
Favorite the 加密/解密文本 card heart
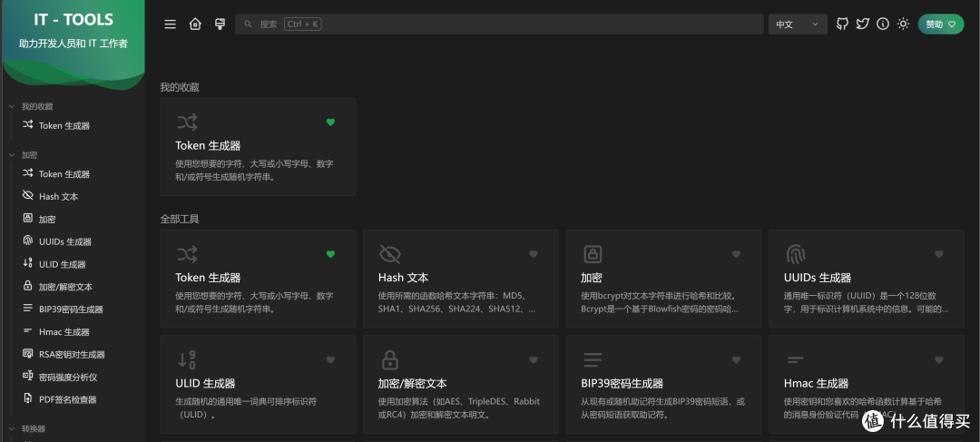pos(534,360)
